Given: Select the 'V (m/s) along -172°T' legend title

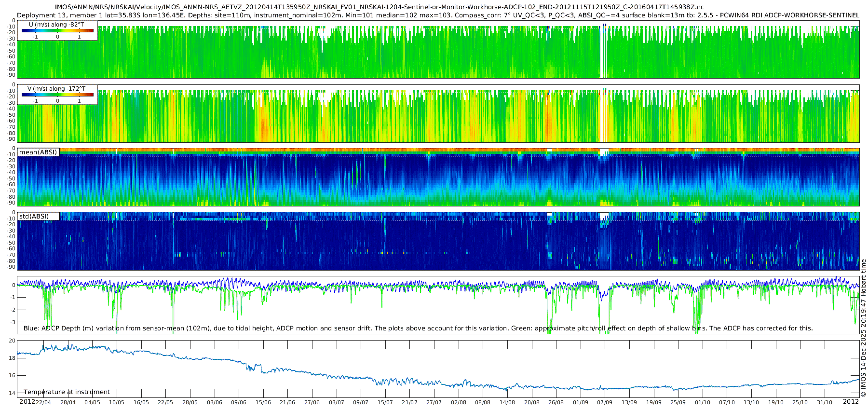Looking at the screenshot, I should click(56, 89).
